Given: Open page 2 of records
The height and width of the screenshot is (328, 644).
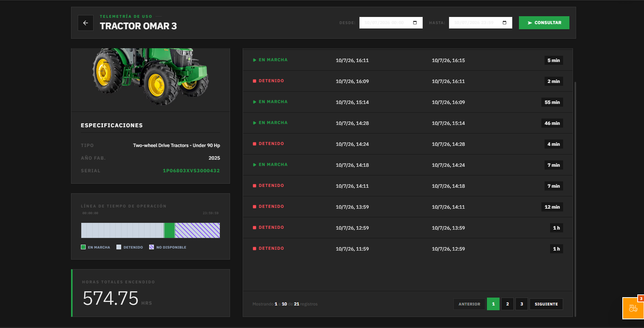Looking at the screenshot, I should [x=507, y=304].
